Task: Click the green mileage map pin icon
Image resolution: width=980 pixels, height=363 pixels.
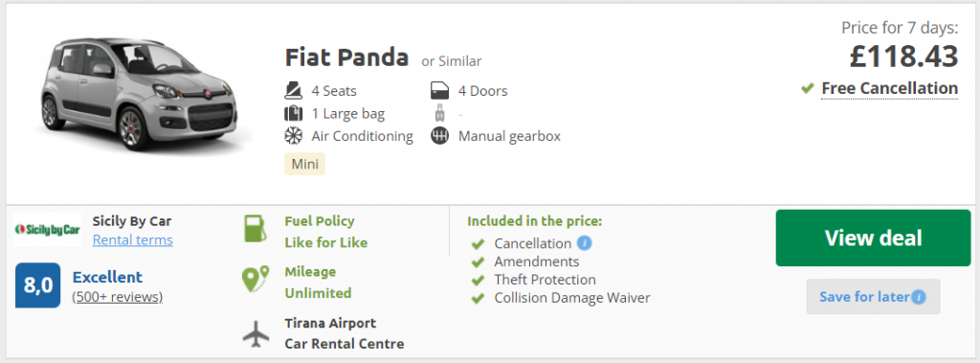Action: [x=255, y=279]
